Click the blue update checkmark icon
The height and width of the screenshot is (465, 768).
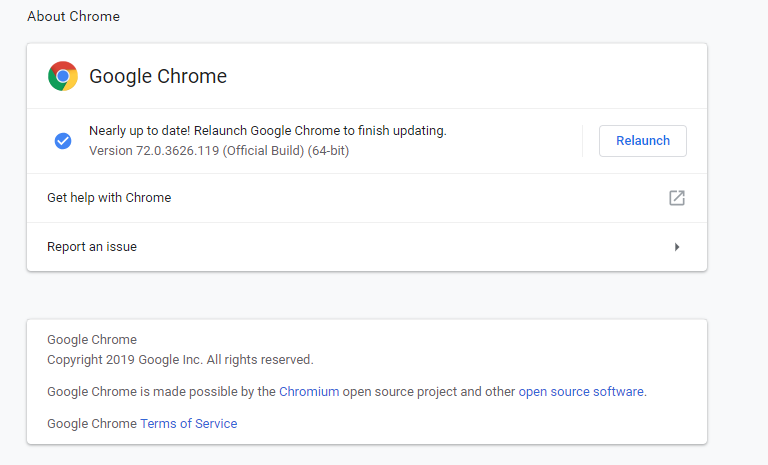point(63,141)
